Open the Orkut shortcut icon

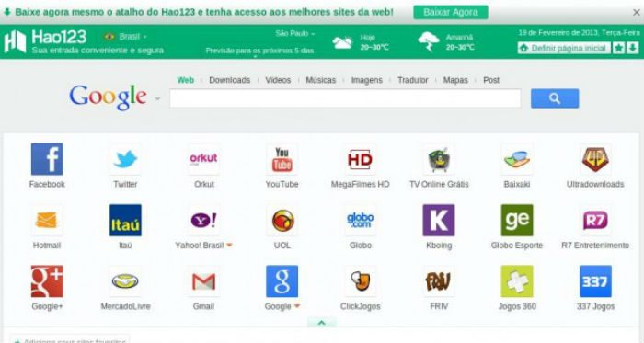click(203, 159)
